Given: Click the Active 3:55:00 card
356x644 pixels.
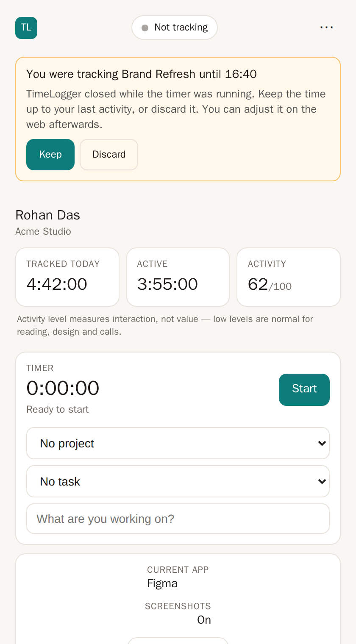Looking at the screenshot, I should coord(178,277).
